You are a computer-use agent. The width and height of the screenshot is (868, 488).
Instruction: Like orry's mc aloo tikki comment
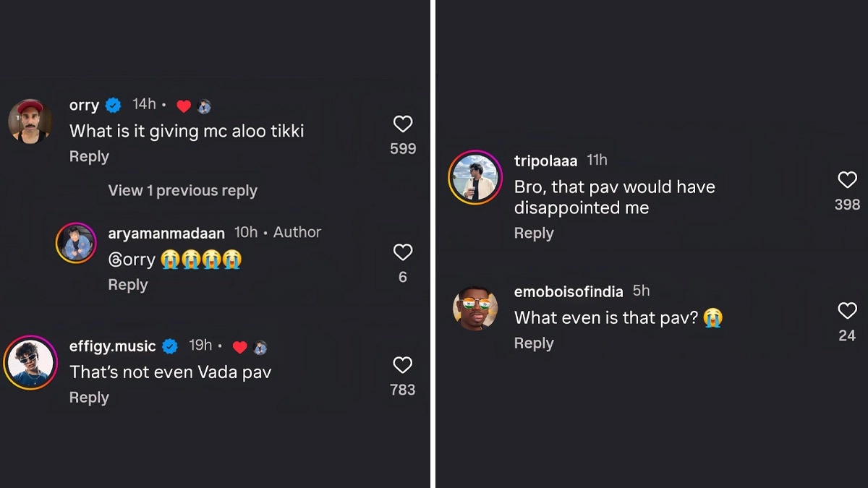pos(403,124)
